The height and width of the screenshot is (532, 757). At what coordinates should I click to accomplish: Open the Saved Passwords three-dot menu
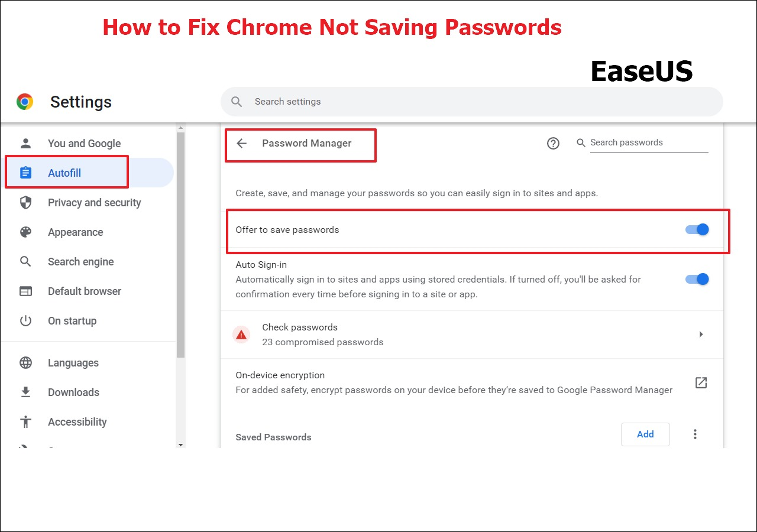click(695, 434)
